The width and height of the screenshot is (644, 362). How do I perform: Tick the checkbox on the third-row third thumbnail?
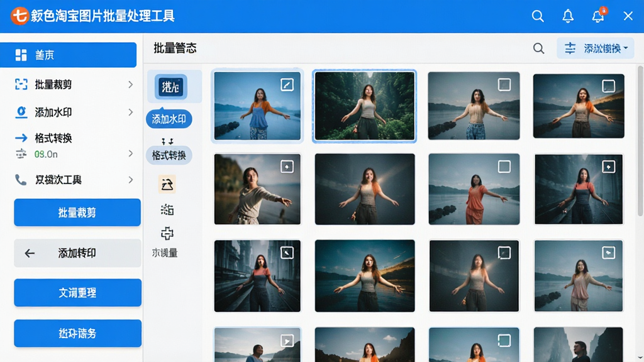pyautogui.click(x=504, y=253)
